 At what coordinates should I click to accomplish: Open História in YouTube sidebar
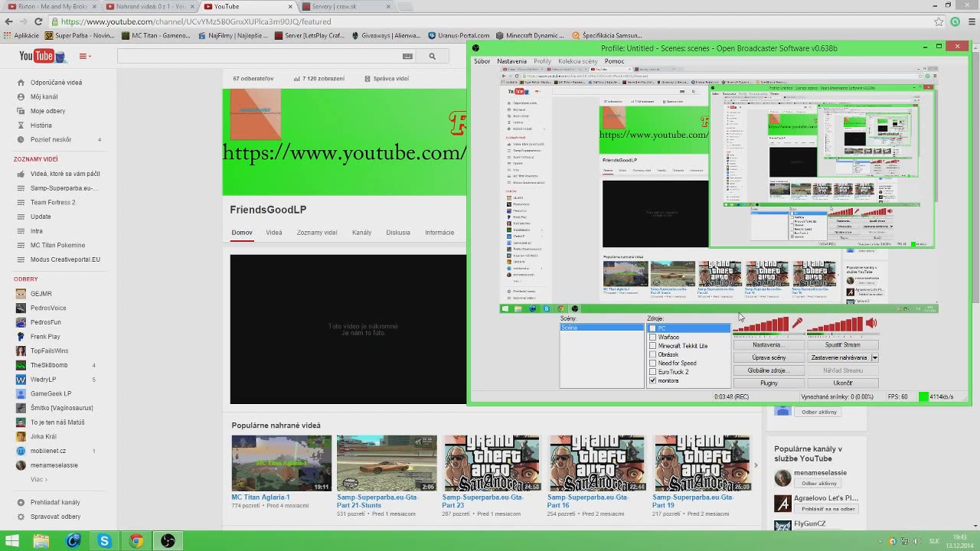41,126
